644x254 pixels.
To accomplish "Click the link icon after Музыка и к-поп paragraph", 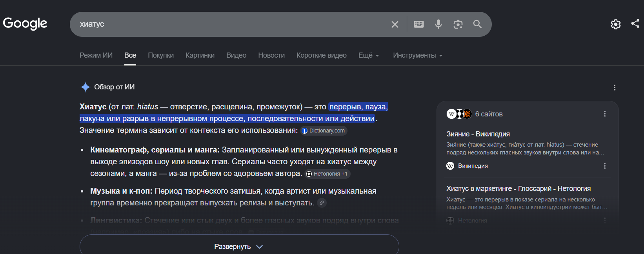I will [322, 203].
